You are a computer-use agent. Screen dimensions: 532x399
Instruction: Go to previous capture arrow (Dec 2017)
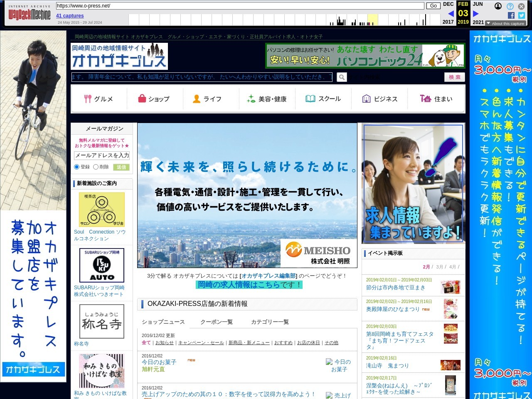[451, 14]
